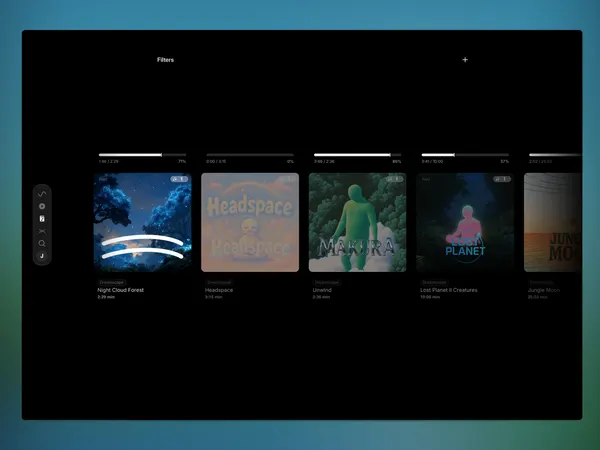Open the Makura Unwind cover art
600x450 pixels.
pos(357,222)
